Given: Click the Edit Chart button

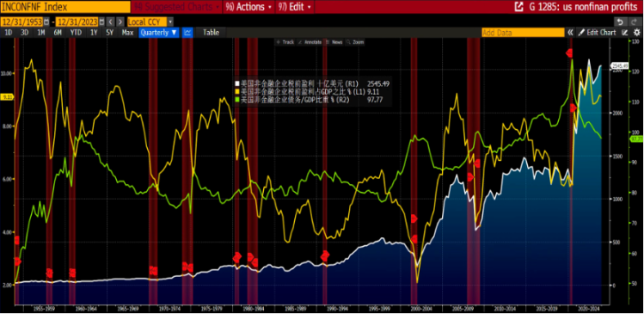Looking at the screenshot, I should click(x=598, y=33).
